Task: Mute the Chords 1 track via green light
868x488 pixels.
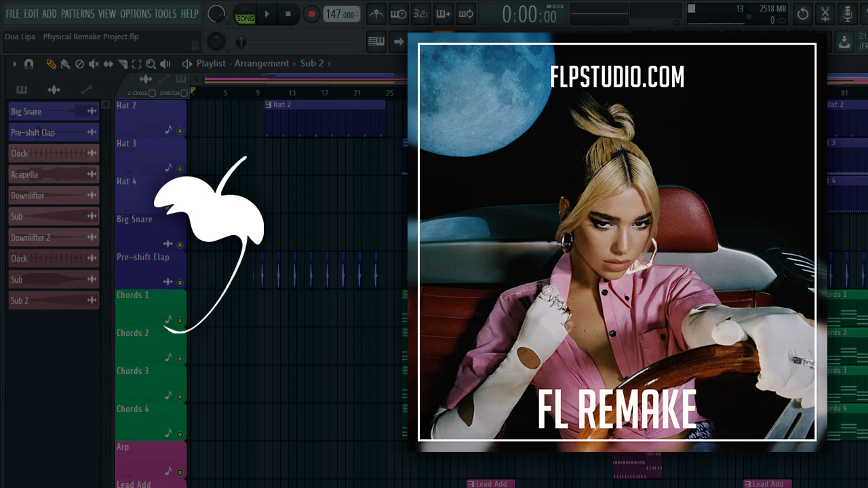Action: (x=180, y=321)
